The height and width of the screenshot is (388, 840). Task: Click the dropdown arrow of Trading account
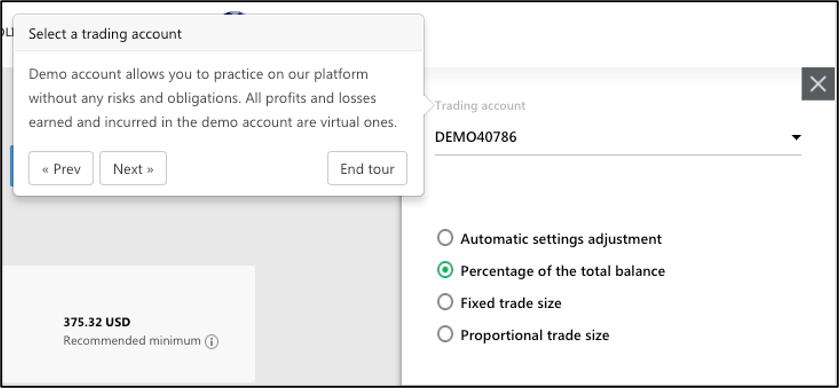tap(796, 138)
